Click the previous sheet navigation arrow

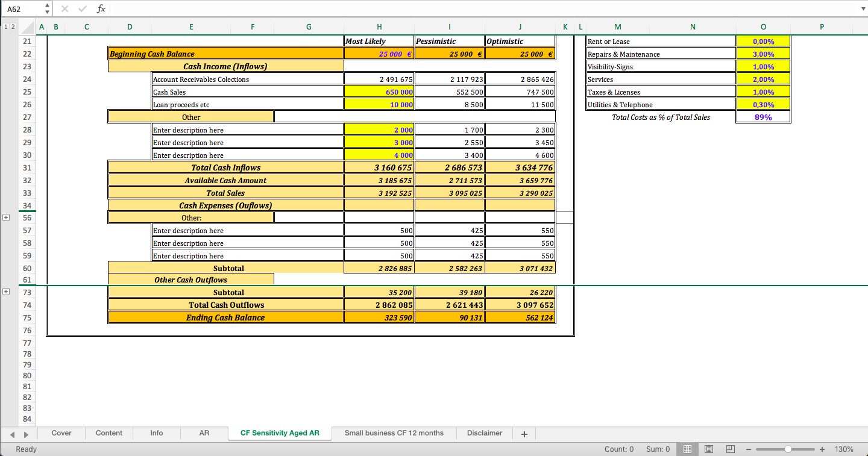pos(13,433)
